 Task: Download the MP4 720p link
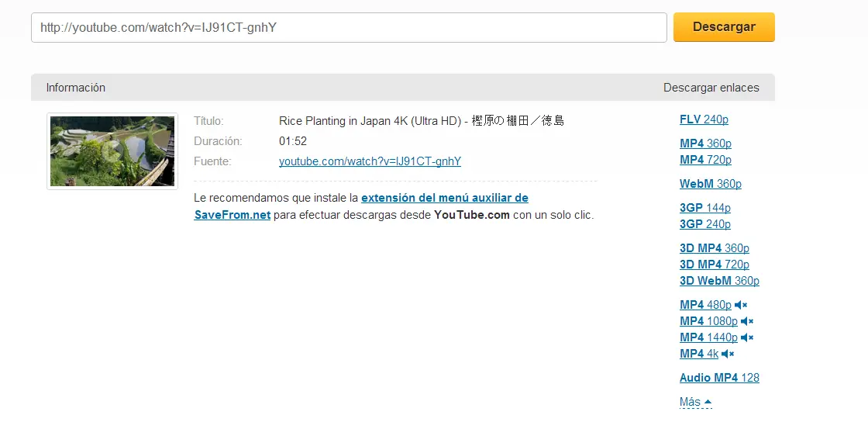click(x=705, y=160)
